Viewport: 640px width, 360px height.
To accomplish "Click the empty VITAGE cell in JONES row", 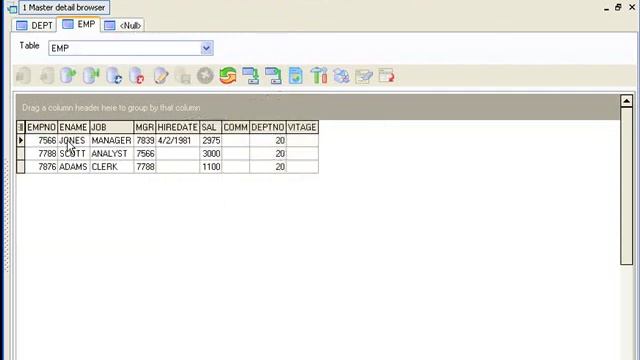I will (302, 140).
